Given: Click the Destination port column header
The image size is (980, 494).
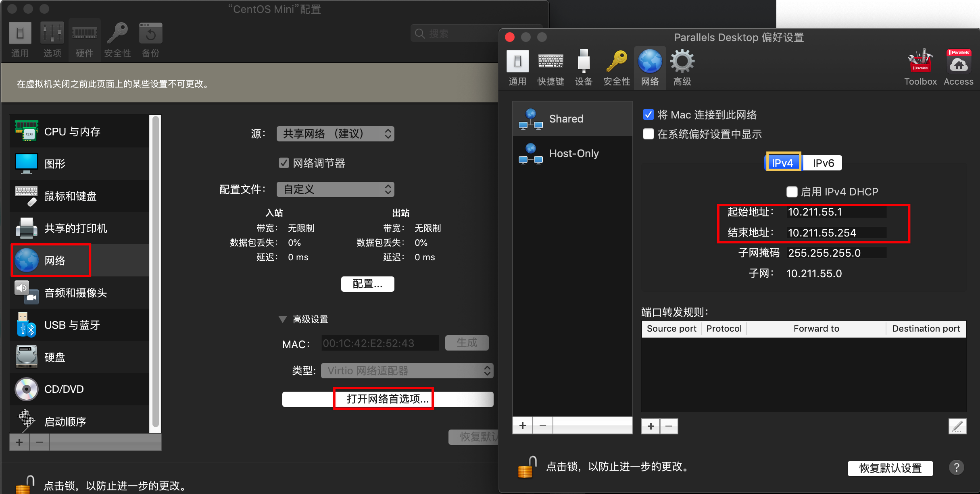Looking at the screenshot, I should (926, 329).
